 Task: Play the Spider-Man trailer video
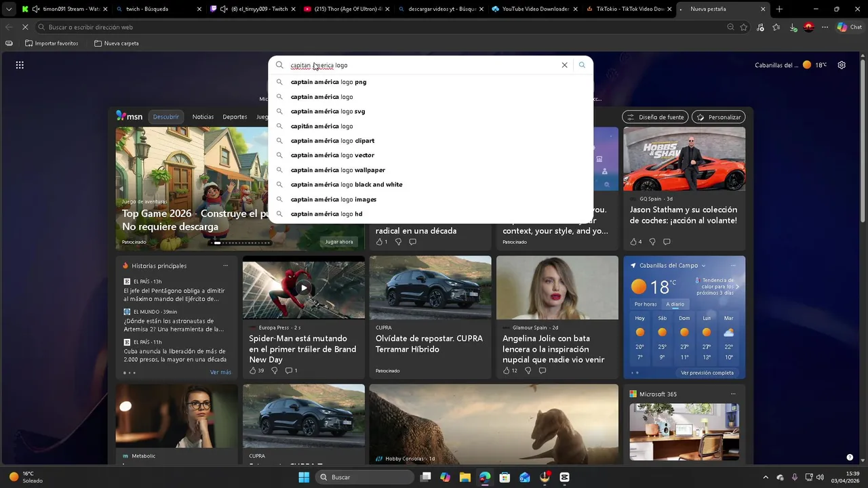pyautogui.click(x=304, y=287)
